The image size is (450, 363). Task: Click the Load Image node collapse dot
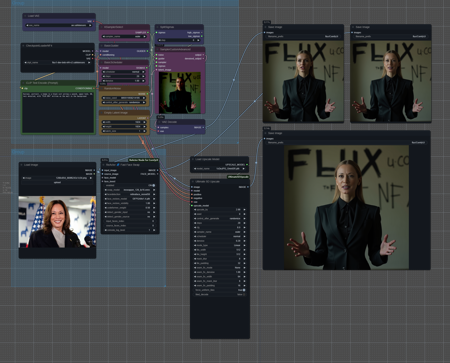coord(21,165)
